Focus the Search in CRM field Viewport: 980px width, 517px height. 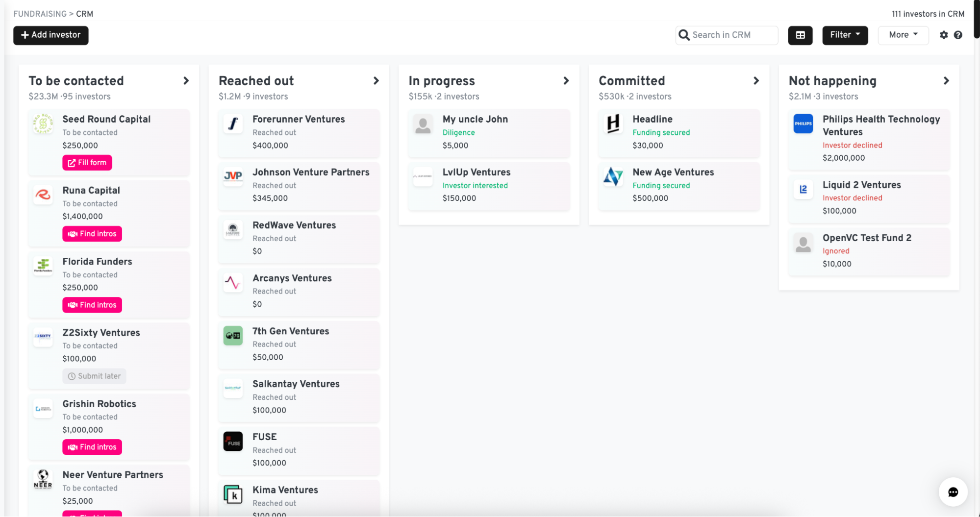727,35
